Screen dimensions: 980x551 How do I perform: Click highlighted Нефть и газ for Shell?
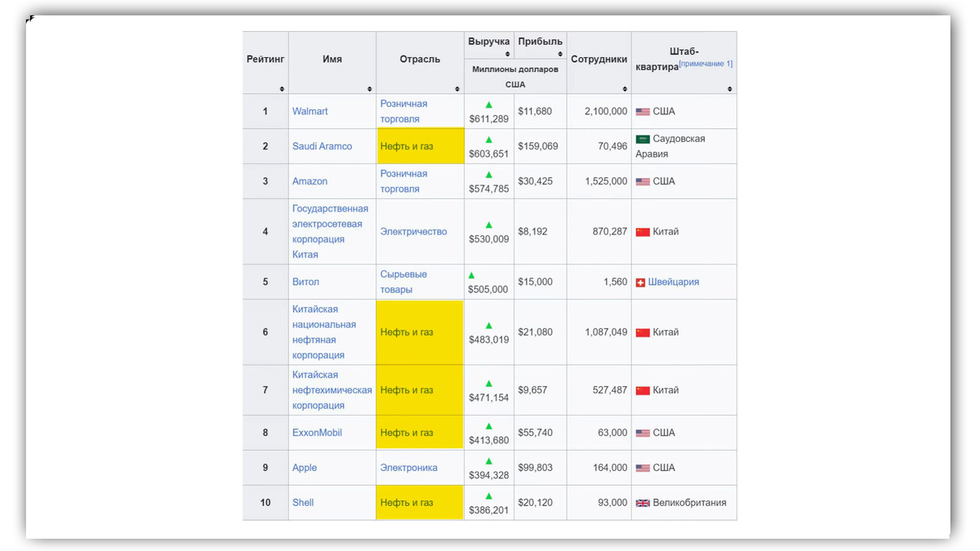407,503
